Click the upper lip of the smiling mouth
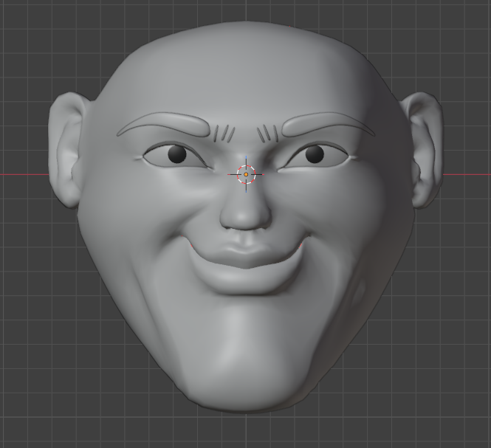Image resolution: width=491 pixels, height=448 pixels. pyautogui.click(x=247, y=254)
